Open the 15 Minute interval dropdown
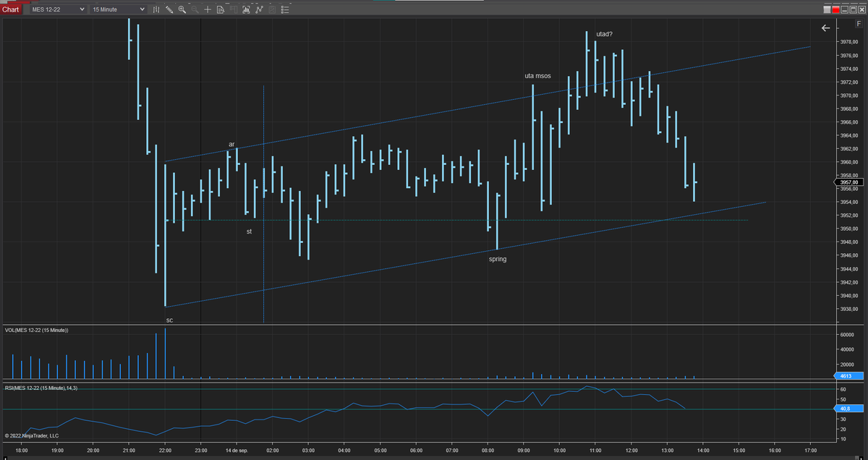The height and width of the screenshot is (460, 868). [x=119, y=9]
